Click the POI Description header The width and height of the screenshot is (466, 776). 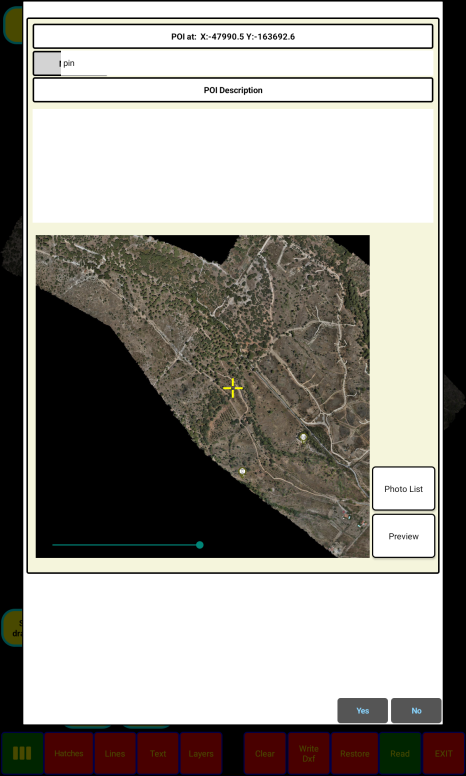pyautogui.click(x=233, y=90)
